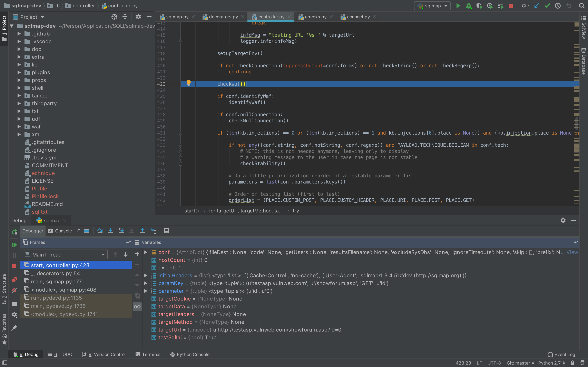Click the Step Over debugger icon
Image resolution: width=588 pixels, height=367 pixels.
[100, 231]
